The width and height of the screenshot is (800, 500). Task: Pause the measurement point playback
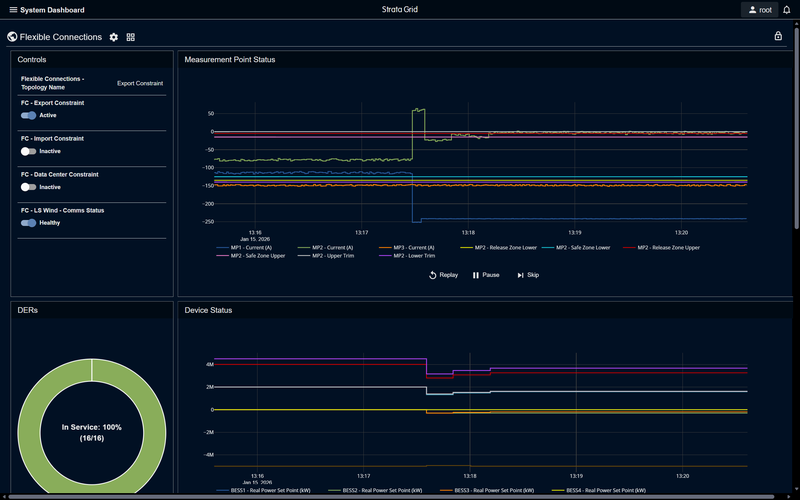click(485, 275)
